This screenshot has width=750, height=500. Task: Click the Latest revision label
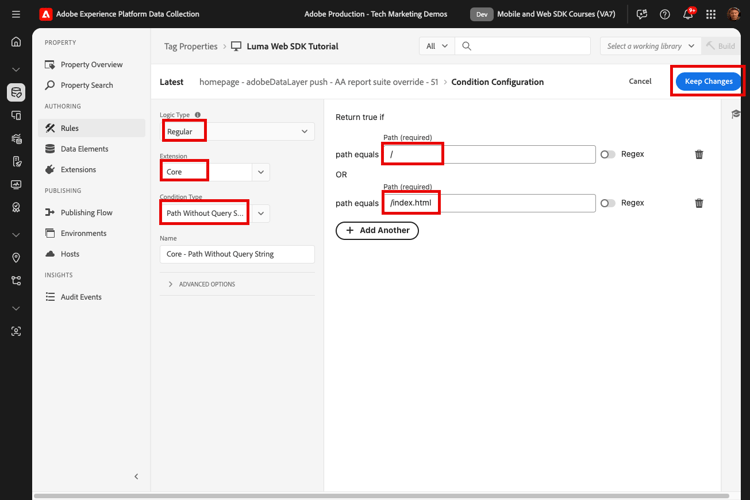tap(171, 82)
